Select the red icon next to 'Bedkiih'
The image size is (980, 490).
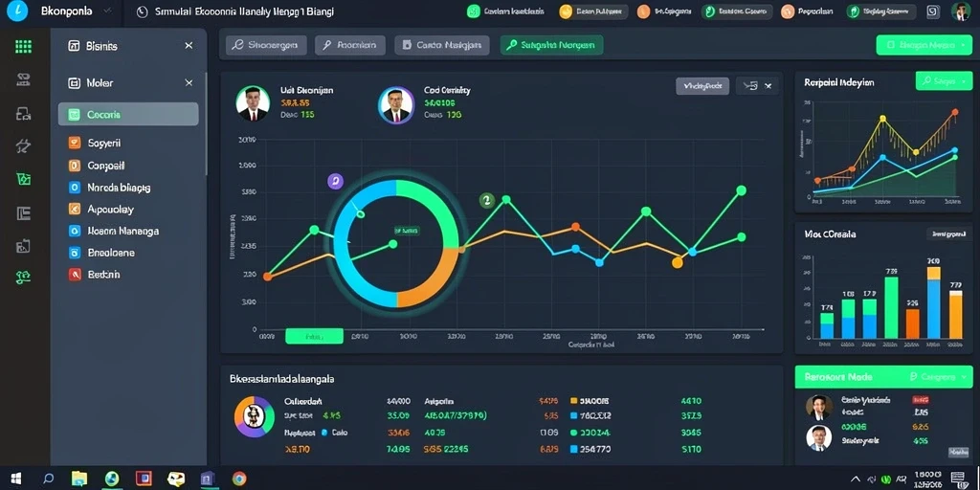click(75, 274)
